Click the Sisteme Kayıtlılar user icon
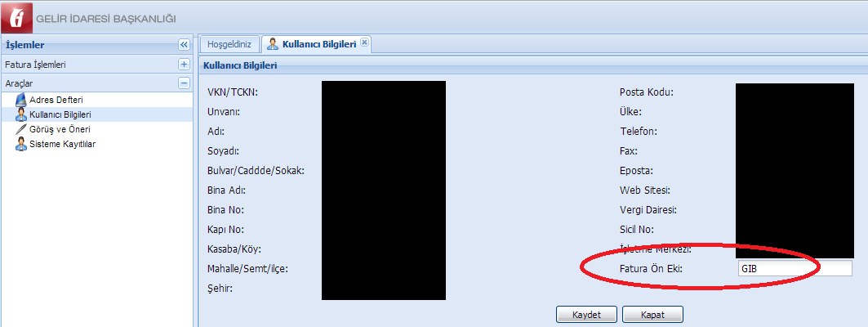The image size is (868, 327). pos(21,144)
